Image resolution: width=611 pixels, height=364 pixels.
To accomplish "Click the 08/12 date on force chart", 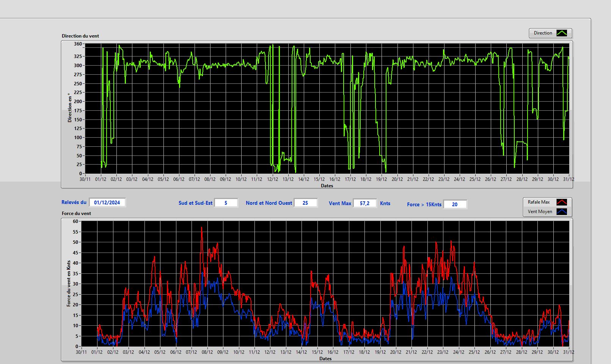I will (x=207, y=352).
